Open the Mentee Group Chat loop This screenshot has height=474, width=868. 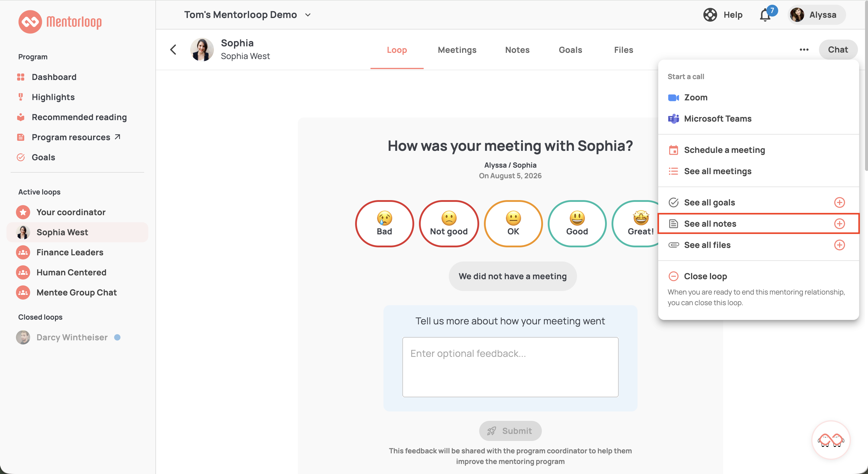(x=77, y=292)
